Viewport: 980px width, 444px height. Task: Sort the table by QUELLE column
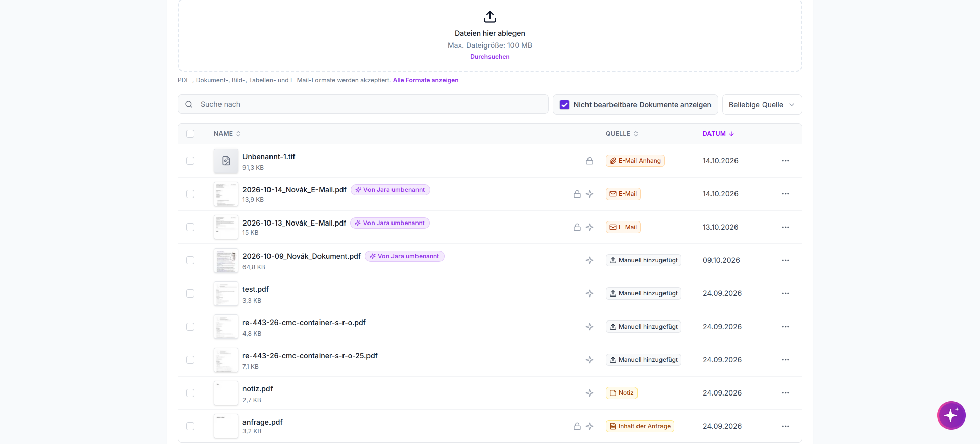click(x=622, y=134)
